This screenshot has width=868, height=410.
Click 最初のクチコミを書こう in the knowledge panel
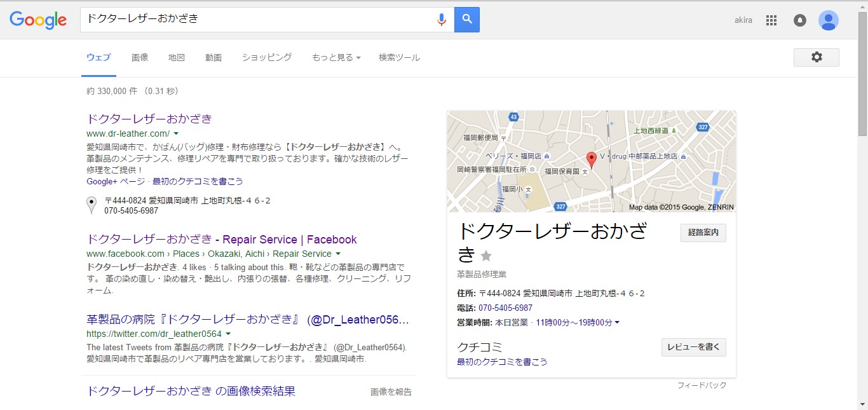click(x=502, y=362)
